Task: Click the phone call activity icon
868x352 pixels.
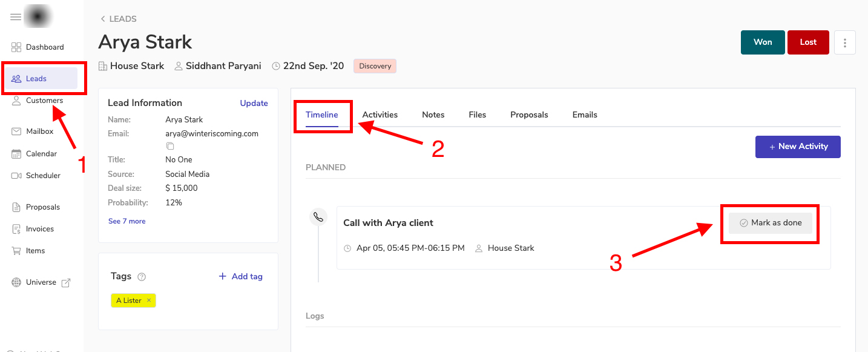Action: tap(318, 217)
